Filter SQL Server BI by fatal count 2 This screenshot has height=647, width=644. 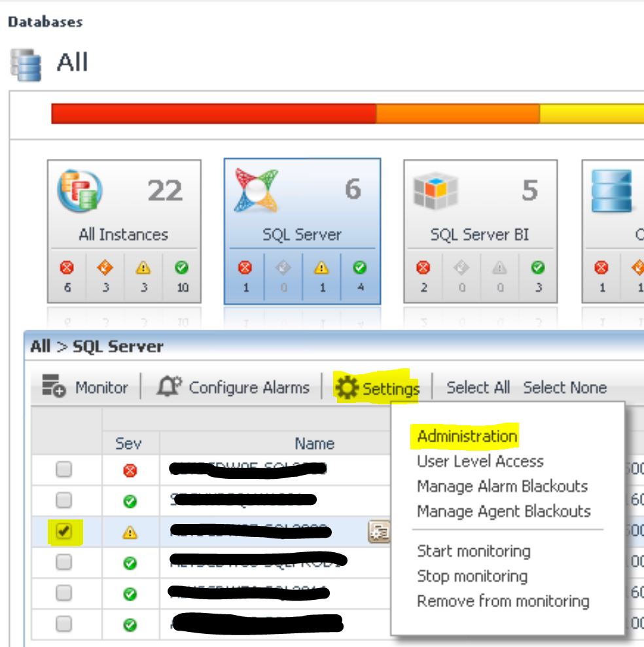(x=423, y=275)
